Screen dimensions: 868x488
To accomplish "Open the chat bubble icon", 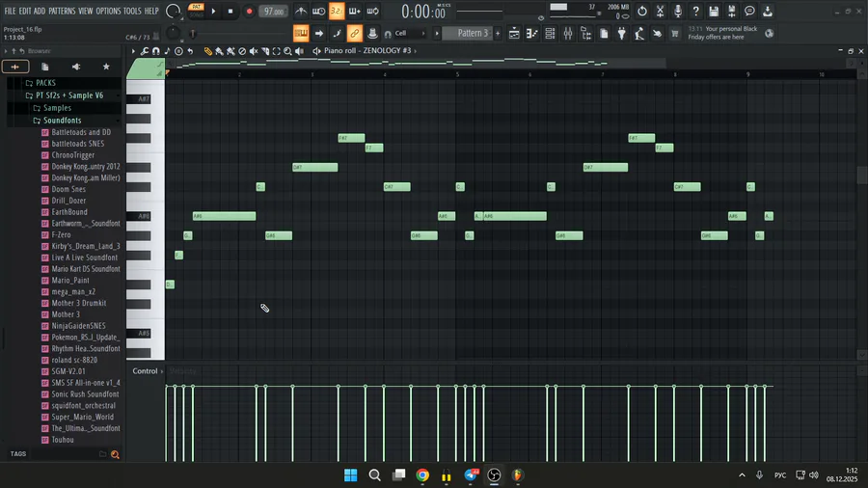I will click(x=749, y=11).
